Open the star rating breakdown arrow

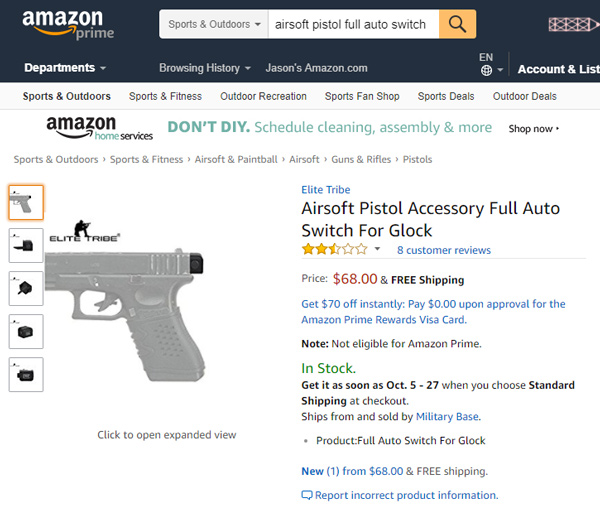(378, 250)
